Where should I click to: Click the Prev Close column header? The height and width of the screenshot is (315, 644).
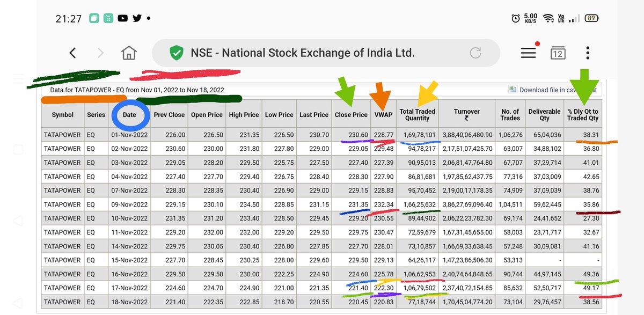coord(169,115)
